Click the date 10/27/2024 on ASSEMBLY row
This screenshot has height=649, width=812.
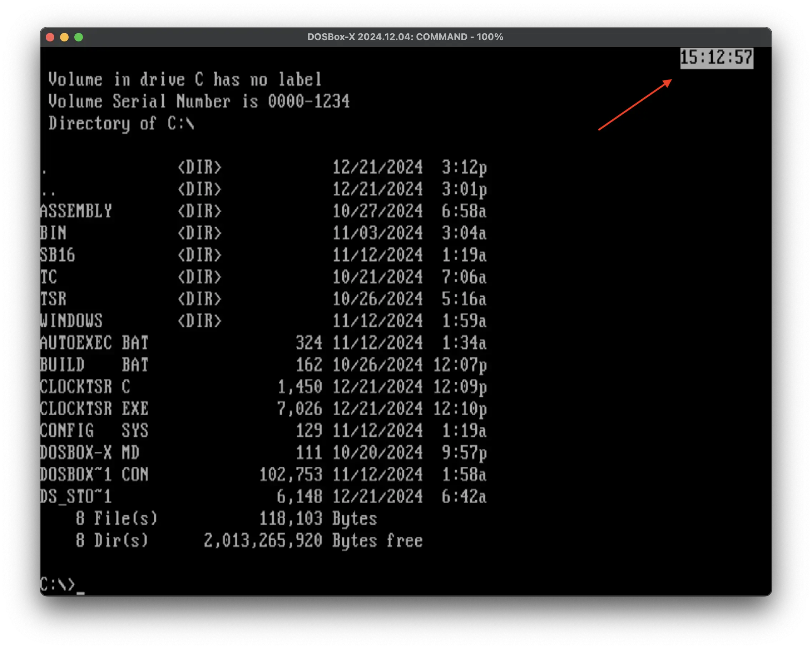tap(378, 211)
